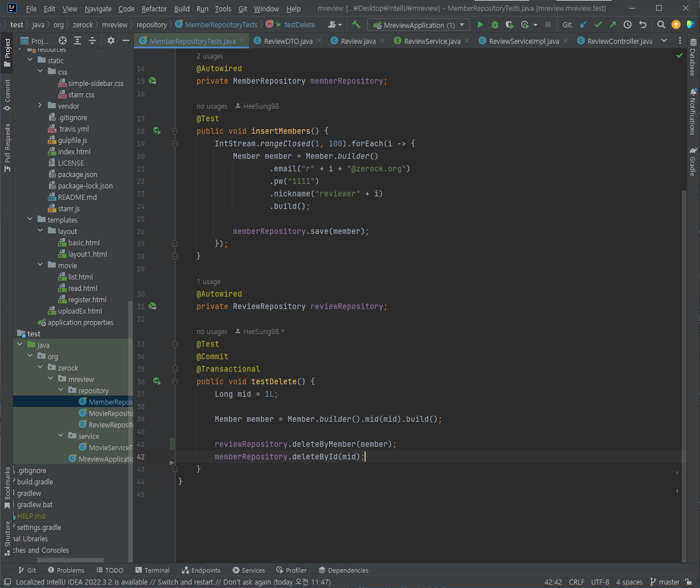
Task: Start debugging with the green bug icon
Action: 494,25
